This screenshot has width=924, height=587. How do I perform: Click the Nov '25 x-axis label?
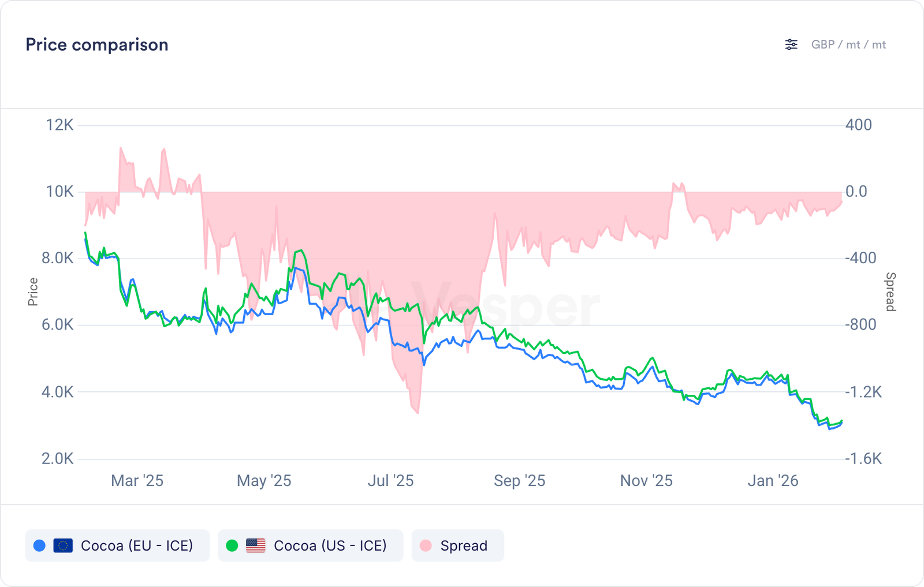tap(646, 481)
